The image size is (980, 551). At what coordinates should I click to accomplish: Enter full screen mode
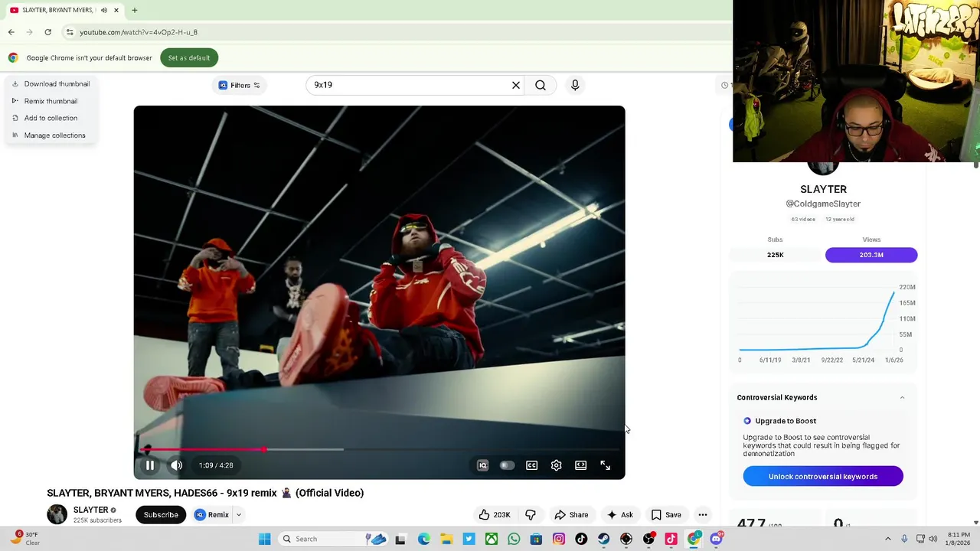point(606,465)
